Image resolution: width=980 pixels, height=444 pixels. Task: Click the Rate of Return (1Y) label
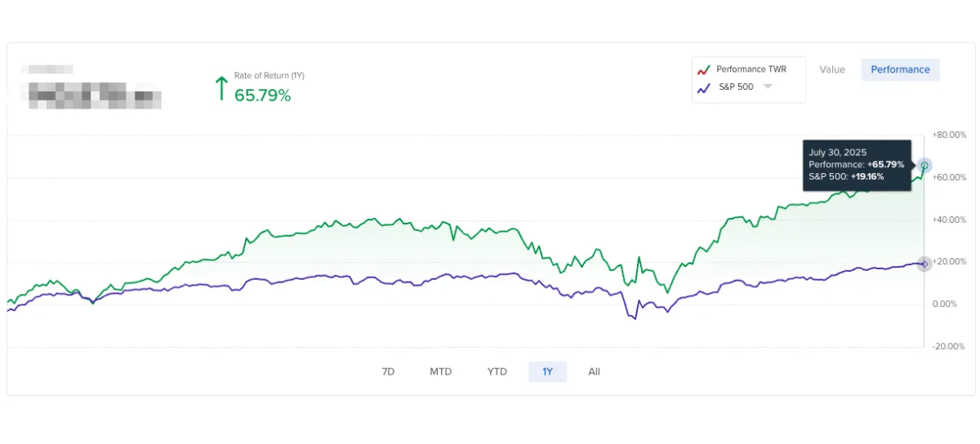tap(269, 75)
